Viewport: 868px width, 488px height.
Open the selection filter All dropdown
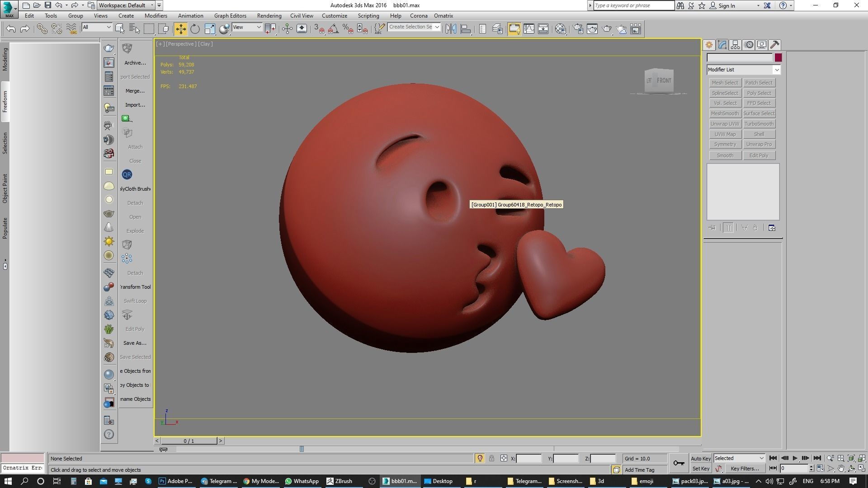coord(96,27)
